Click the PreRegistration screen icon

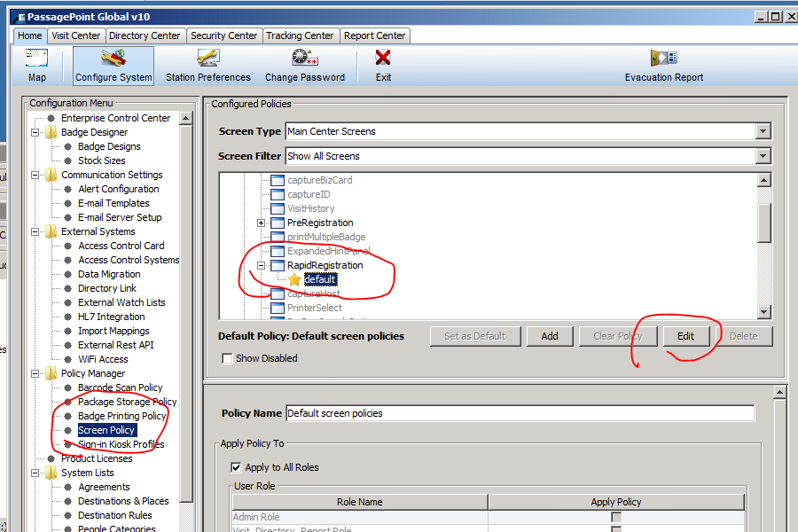tap(278, 223)
